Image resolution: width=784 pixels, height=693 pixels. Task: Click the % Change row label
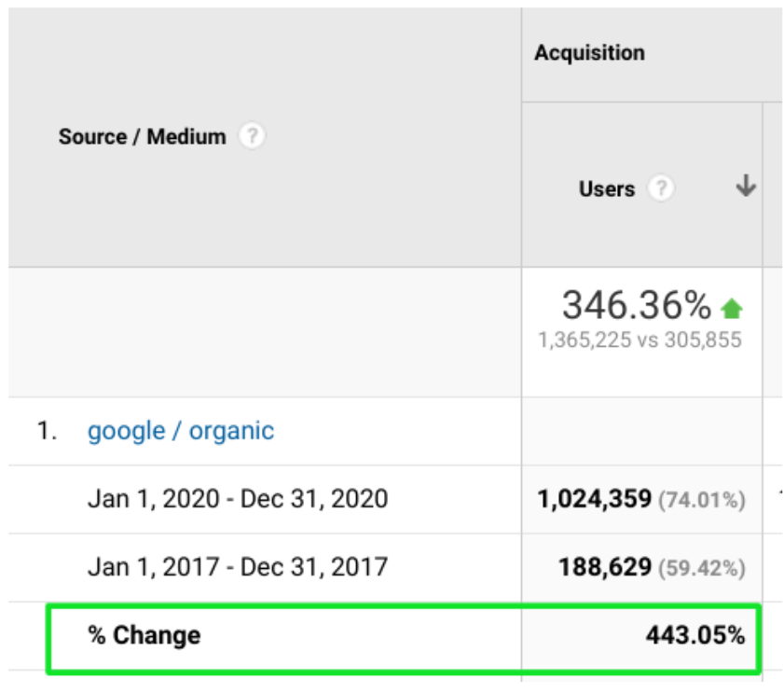(x=144, y=636)
